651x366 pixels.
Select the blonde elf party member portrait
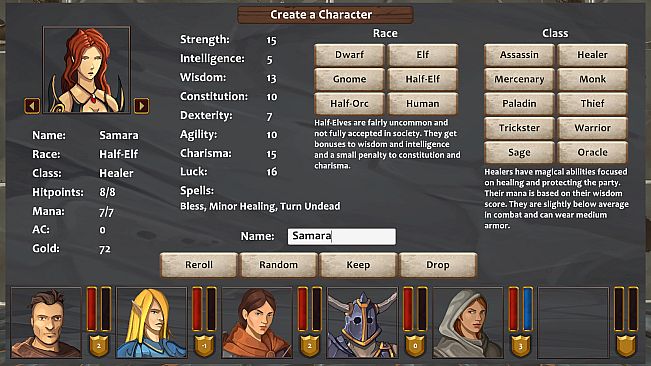(x=152, y=322)
